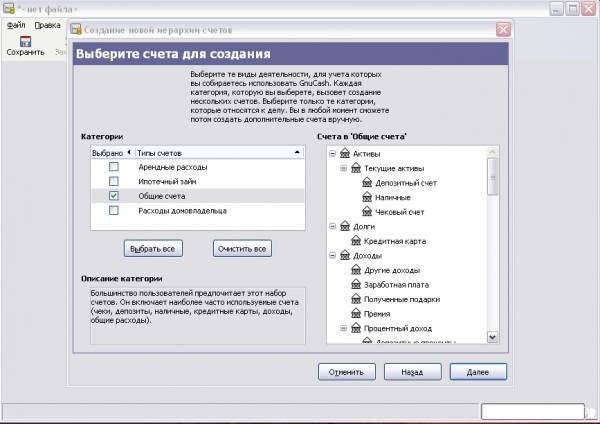Viewport: 600px width, 424px height.
Task: Select the Расходы домовладельца category row text
Action: pyautogui.click(x=183, y=211)
